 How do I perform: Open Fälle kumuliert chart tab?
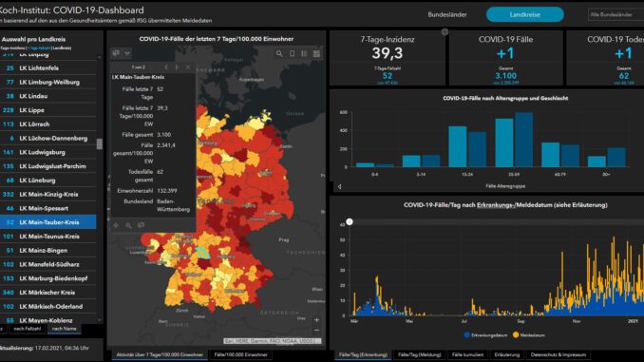point(467,354)
